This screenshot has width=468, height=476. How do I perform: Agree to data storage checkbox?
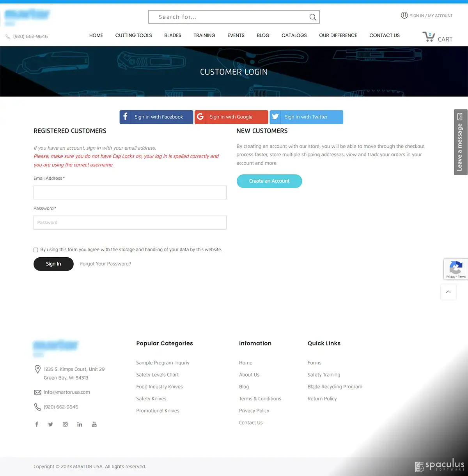[x=36, y=250]
